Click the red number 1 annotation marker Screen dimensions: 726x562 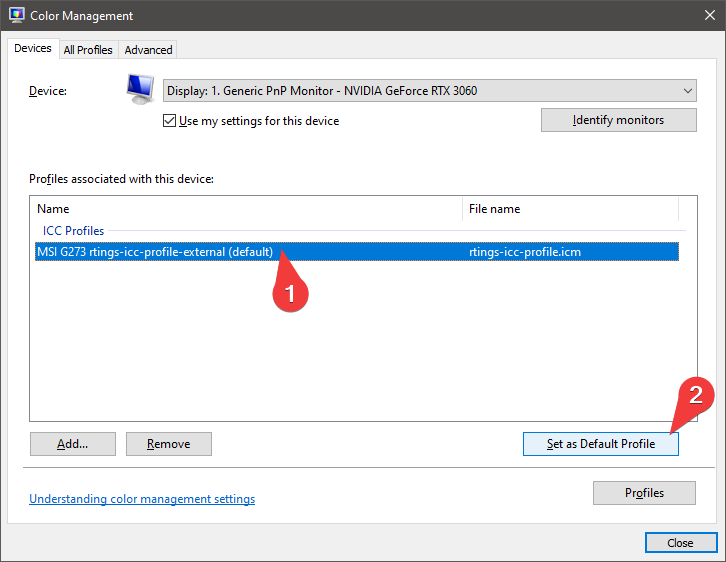[291, 293]
